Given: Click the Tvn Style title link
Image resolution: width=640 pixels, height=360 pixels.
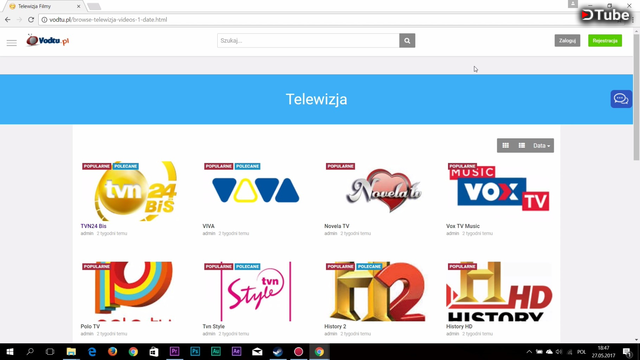Looking at the screenshot, I should [x=213, y=327].
